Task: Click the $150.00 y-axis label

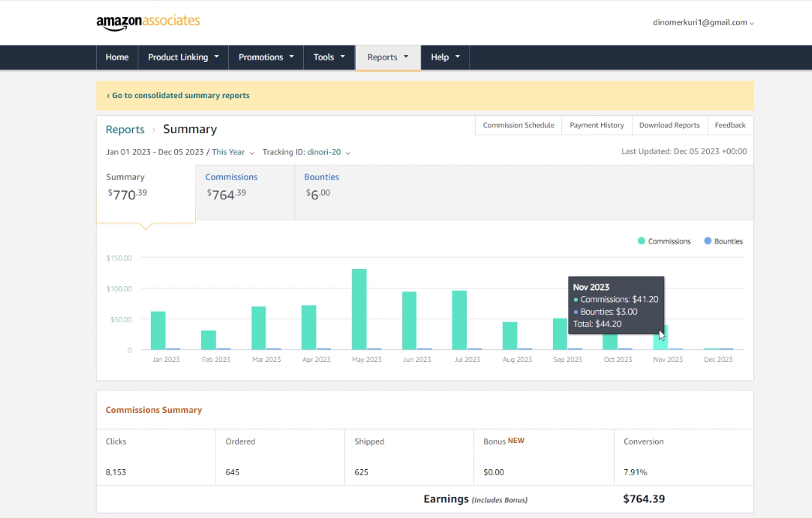Action: [x=119, y=257]
